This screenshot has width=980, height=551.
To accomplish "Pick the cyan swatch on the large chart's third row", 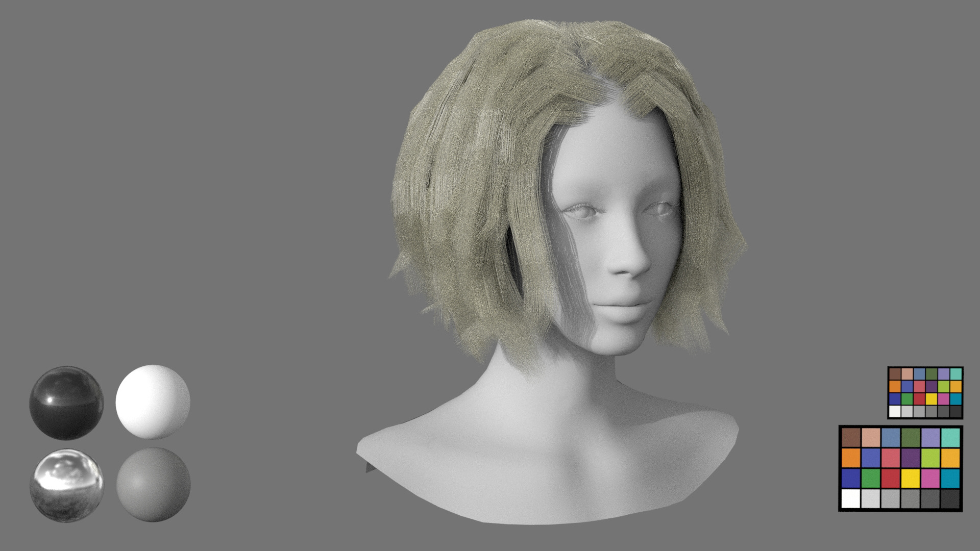I will [x=950, y=478].
